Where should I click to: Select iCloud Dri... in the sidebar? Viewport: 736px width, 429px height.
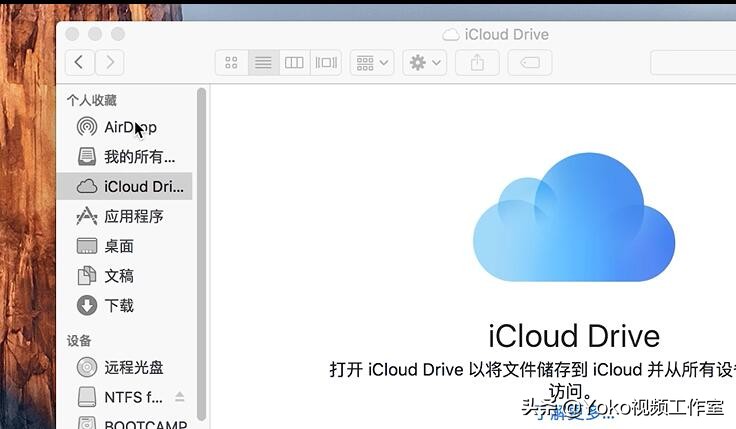click(x=124, y=186)
